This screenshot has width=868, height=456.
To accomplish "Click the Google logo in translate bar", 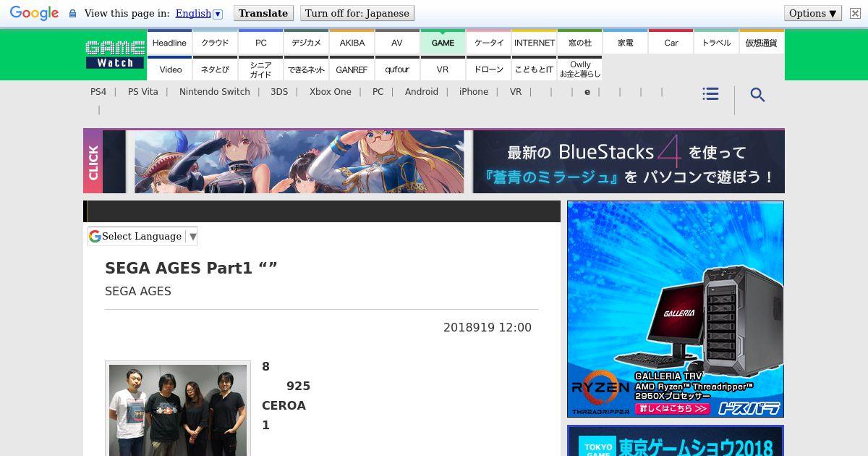I will (x=34, y=13).
